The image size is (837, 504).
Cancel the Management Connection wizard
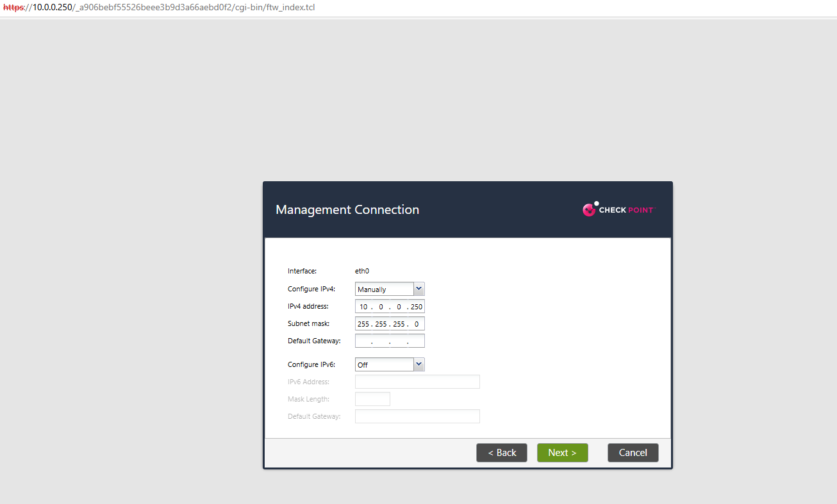(x=633, y=453)
